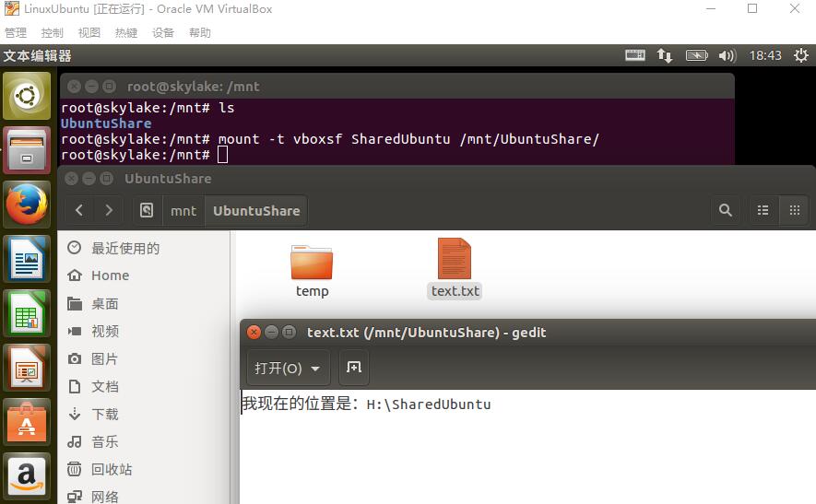Select the temp folder

click(x=312, y=271)
